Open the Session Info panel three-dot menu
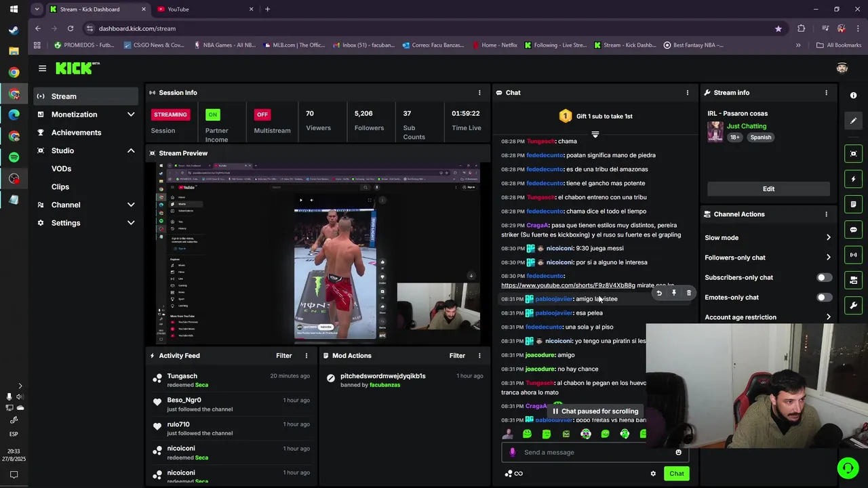 479,93
